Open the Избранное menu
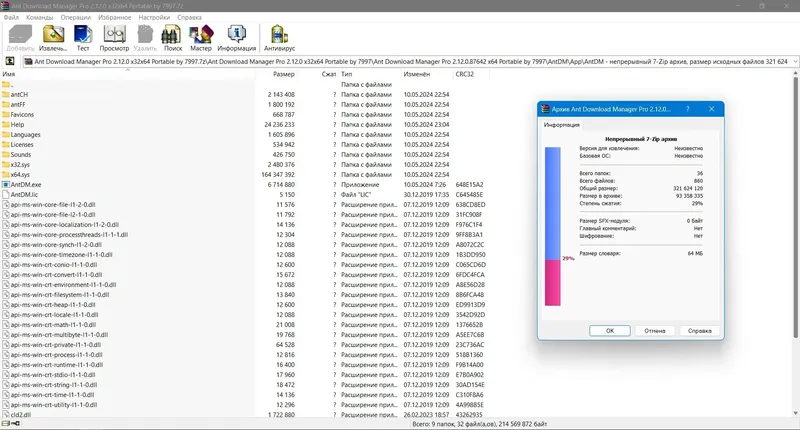Image resolution: width=800 pixels, height=430 pixels. tap(114, 17)
